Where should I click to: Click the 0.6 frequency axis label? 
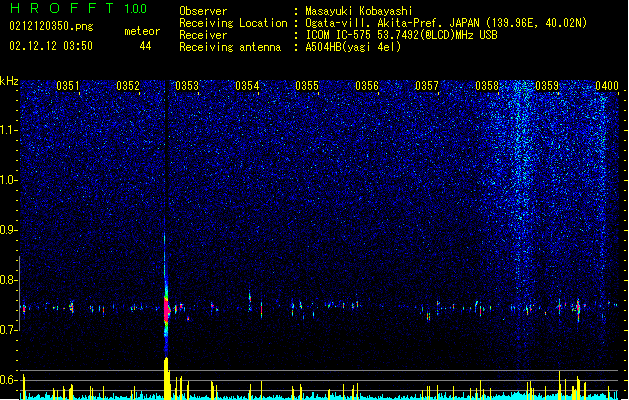(8, 380)
